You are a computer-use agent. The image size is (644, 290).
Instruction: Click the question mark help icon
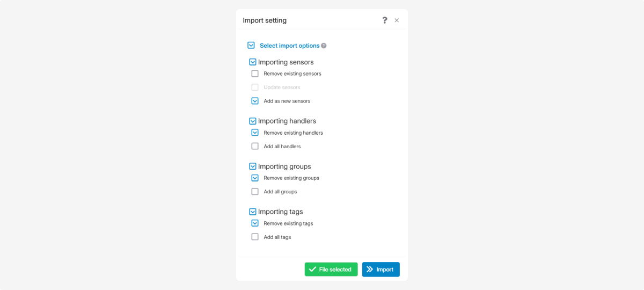(x=384, y=20)
